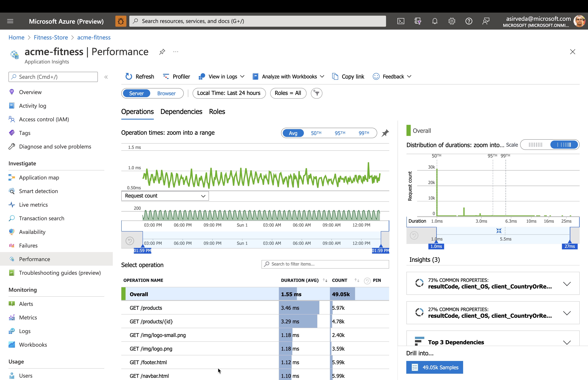Switch to Browser view toggle
The image size is (588, 380).
166,93
